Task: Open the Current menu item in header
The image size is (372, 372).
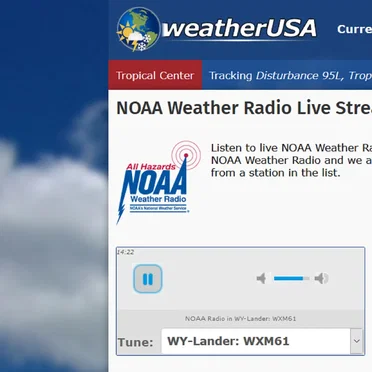Action: [x=354, y=29]
